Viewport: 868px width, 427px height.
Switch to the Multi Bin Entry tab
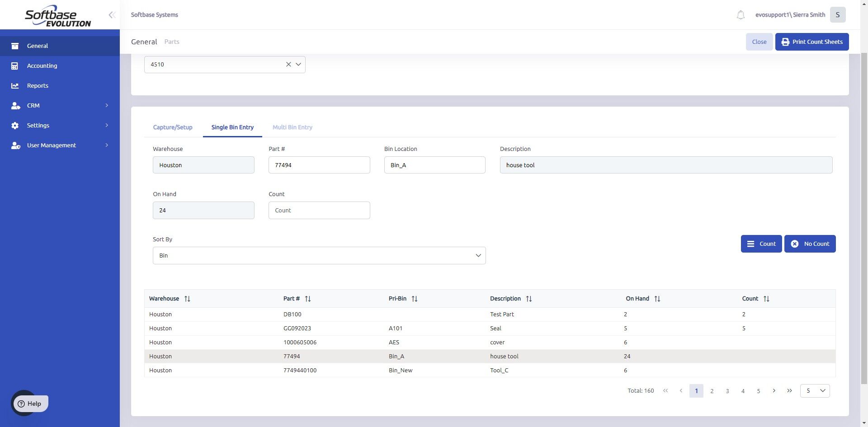292,127
